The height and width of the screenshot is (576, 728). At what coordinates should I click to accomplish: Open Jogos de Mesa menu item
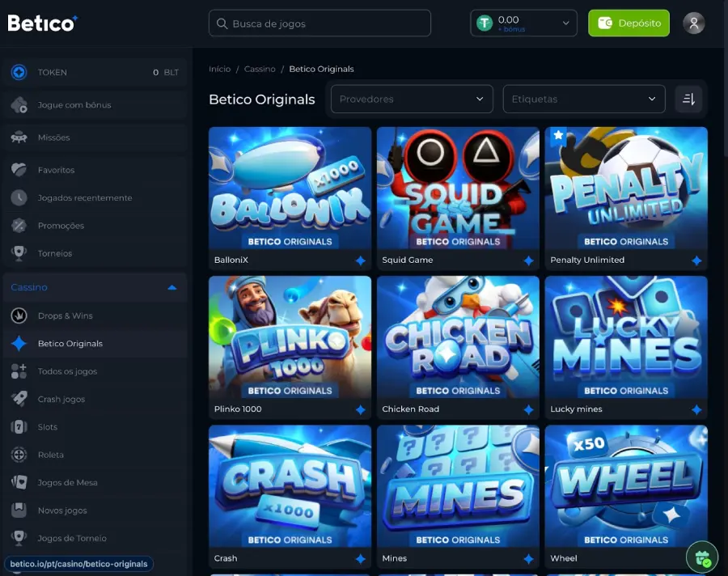(95, 483)
